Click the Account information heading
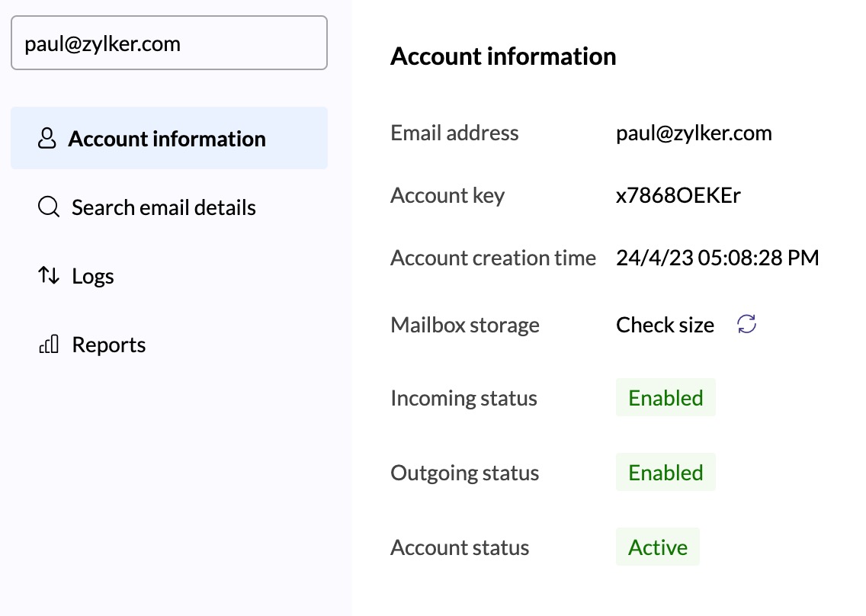The image size is (866, 616). [503, 56]
